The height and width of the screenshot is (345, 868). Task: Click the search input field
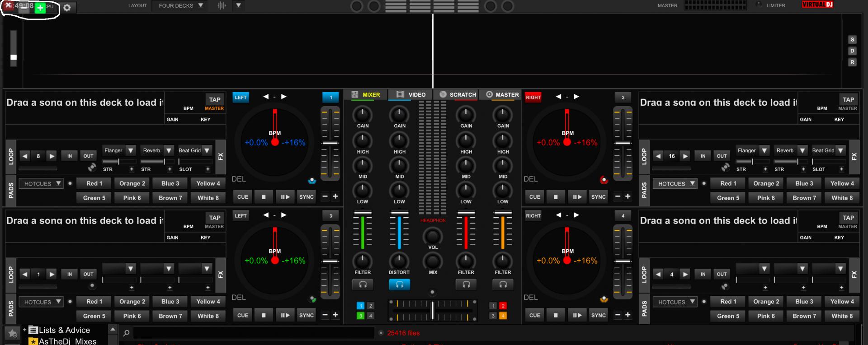point(253,333)
